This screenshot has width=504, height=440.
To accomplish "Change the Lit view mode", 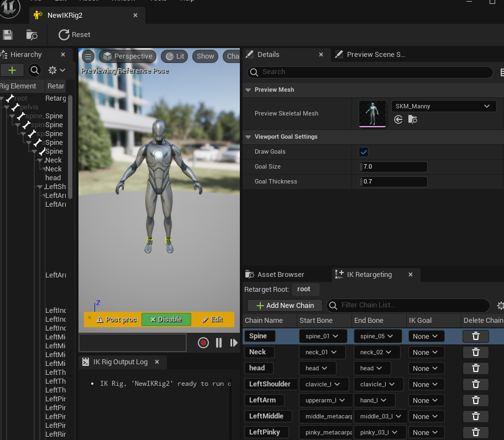I will click(x=175, y=56).
